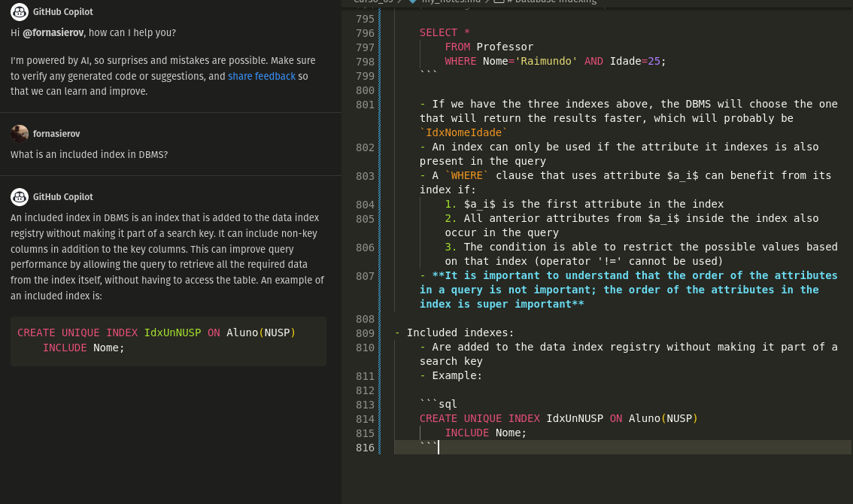This screenshot has height=504, width=853.
Task: Select line number 796 in the gutter
Action: [x=365, y=32]
